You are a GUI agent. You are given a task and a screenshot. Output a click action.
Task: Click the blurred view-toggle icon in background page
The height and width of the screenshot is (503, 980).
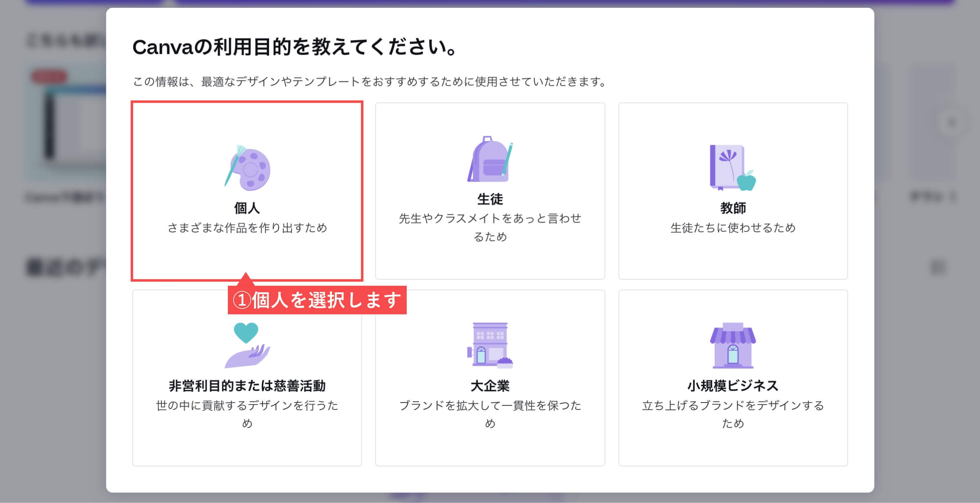[x=938, y=267]
